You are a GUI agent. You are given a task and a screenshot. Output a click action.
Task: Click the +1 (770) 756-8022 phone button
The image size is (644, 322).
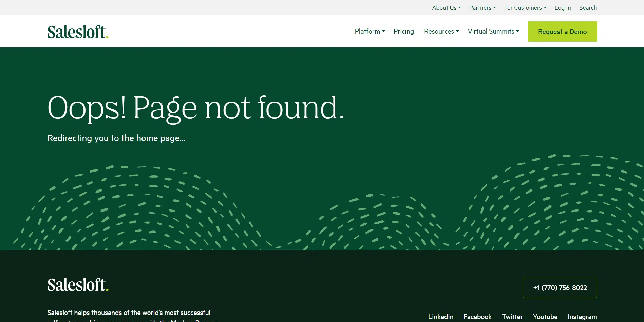coord(560,288)
